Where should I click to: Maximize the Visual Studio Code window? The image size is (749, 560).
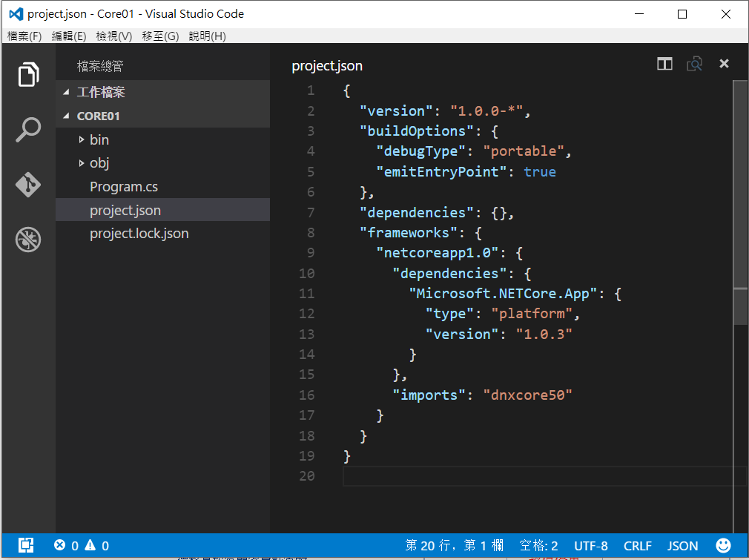click(682, 14)
